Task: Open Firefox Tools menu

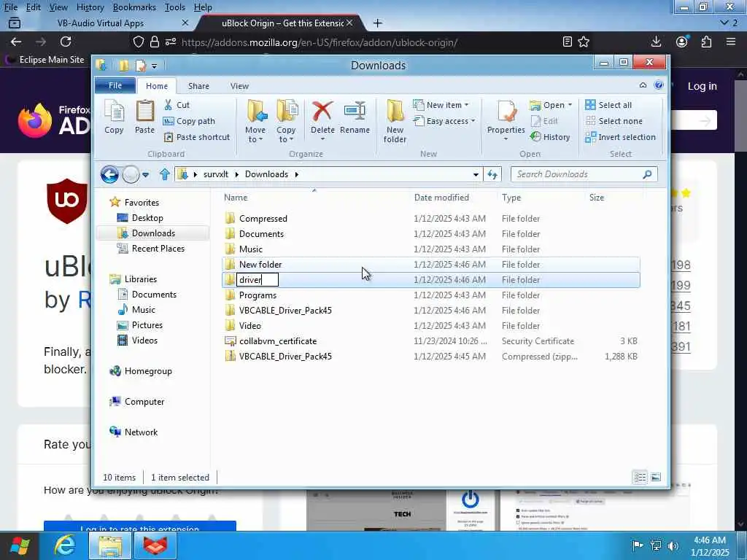Action: 175,7
